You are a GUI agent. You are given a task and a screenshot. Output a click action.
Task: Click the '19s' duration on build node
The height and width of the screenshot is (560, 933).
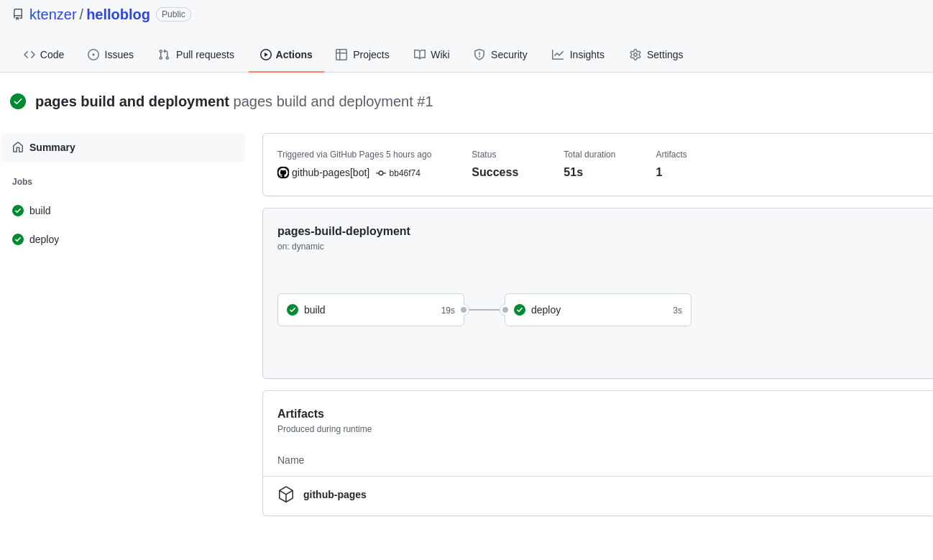[448, 311]
